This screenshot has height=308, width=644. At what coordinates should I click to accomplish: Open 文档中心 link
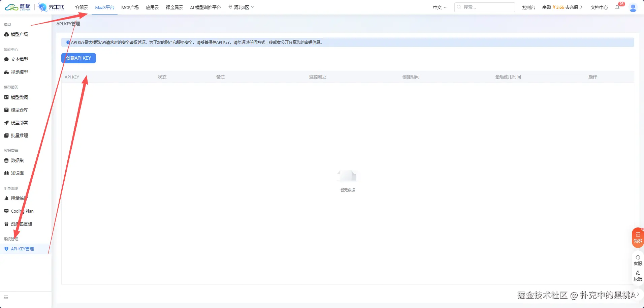(x=599, y=7)
